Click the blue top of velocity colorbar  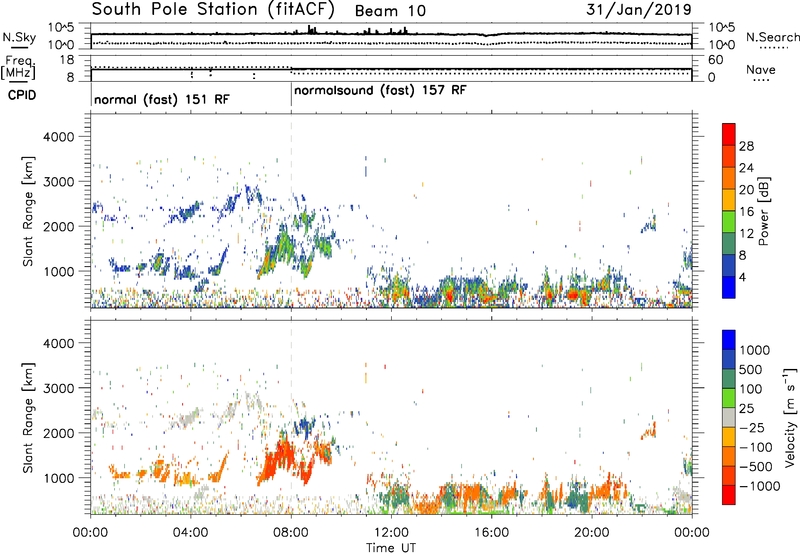[729, 340]
